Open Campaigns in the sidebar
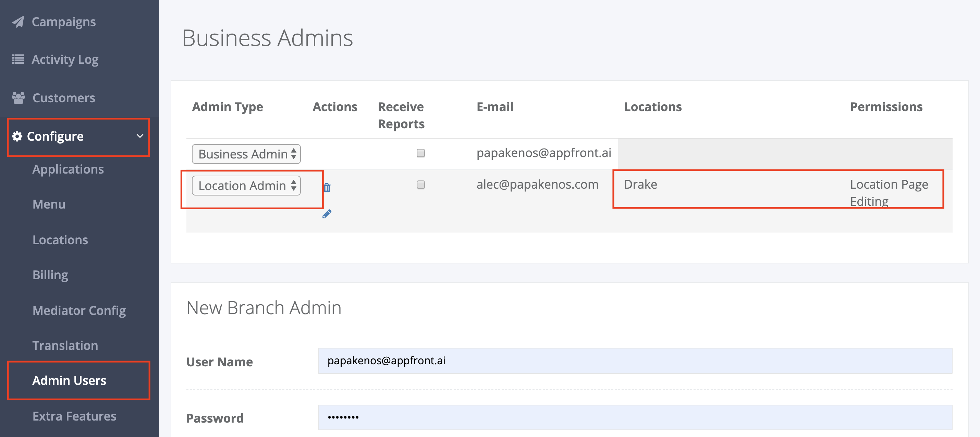The height and width of the screenshot is (437, 980). pos(63,22)
